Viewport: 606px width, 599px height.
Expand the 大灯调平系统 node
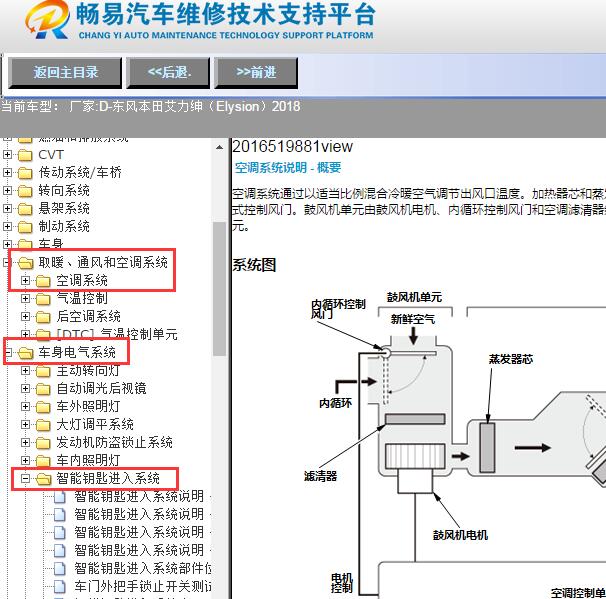click(26, 424)
